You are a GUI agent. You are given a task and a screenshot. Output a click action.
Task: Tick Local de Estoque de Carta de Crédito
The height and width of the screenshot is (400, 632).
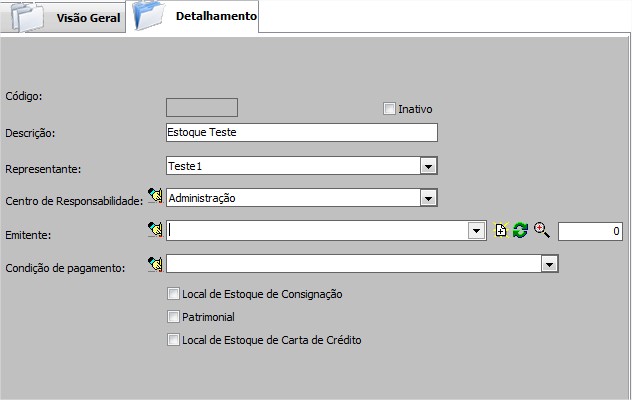pyautogui.click(x=174, y=340)
